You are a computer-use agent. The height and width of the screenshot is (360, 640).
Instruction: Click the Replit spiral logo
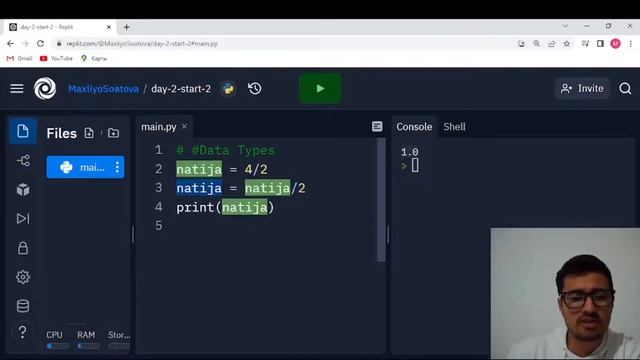[45, 89]
